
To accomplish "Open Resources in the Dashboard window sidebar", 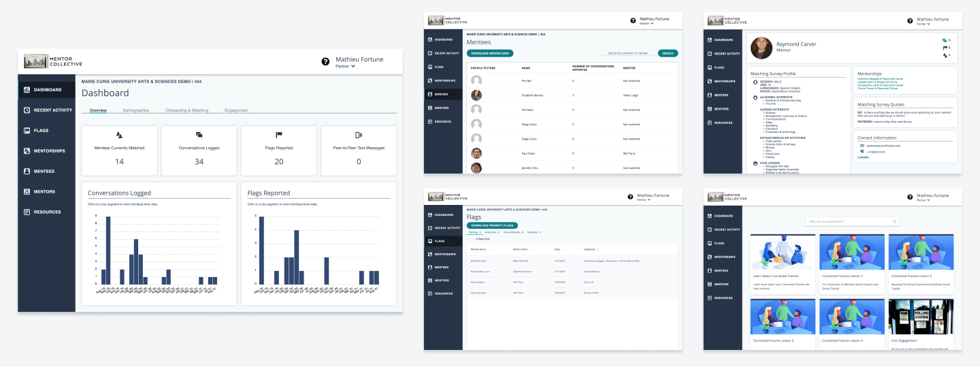I will [47, 212].
